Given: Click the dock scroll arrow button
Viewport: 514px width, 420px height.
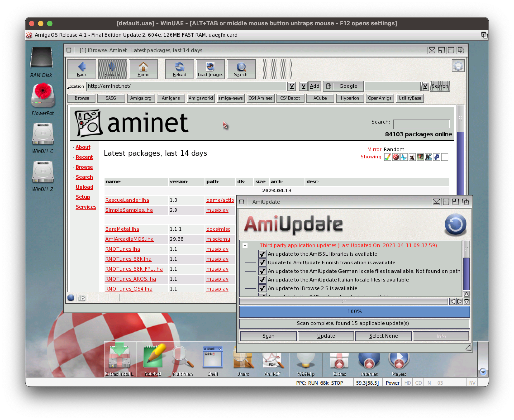Looking at the screenshot, I should point(483,372).
